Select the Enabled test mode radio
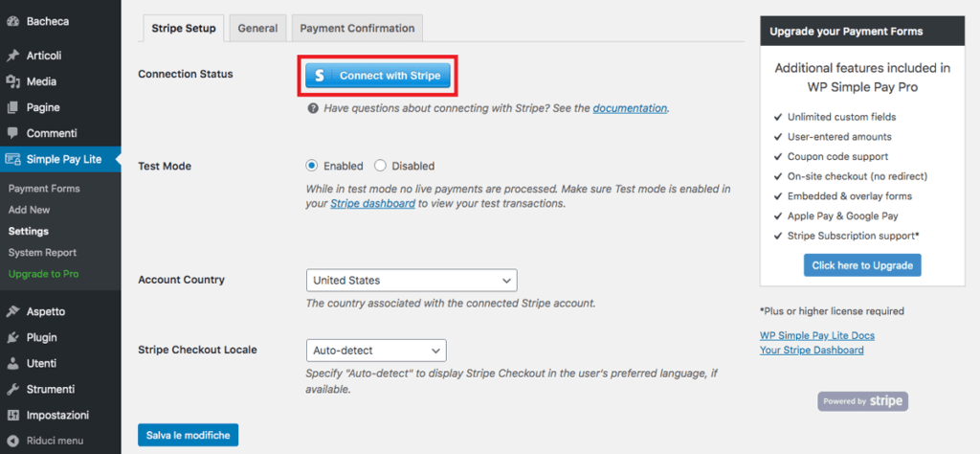Viewport: 980px width, 454px height. pyautogui.click(x=312, y=166)
